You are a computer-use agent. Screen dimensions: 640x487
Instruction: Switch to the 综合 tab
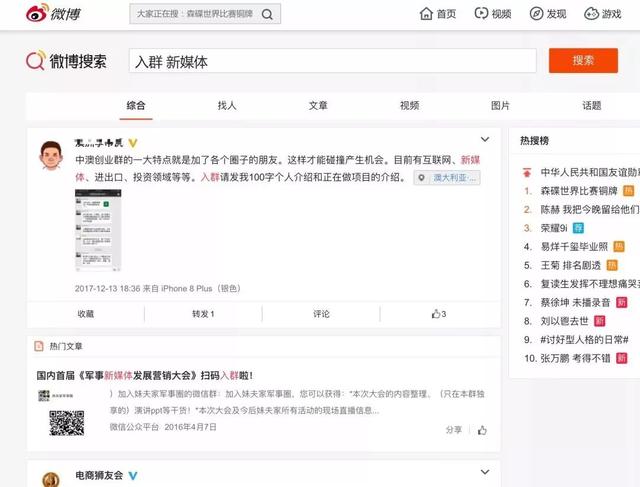tap(136, 106)
